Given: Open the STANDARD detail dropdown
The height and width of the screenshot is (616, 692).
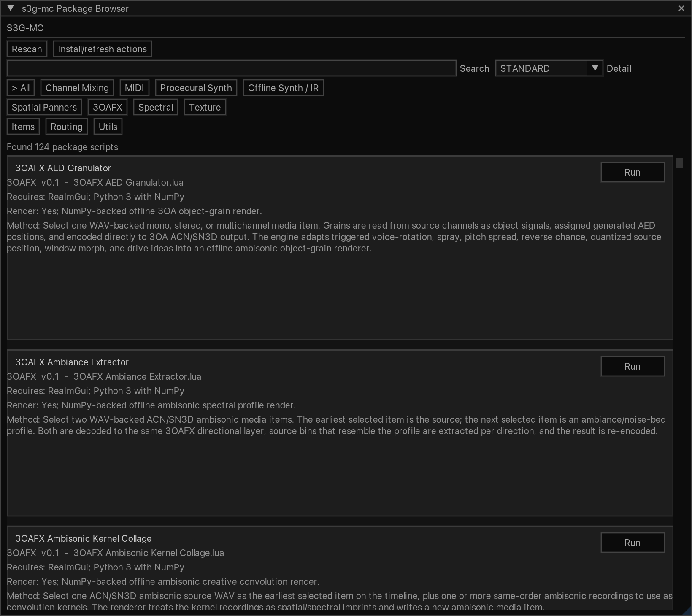Looking at the screenshot, I should (x=549, y=68).
